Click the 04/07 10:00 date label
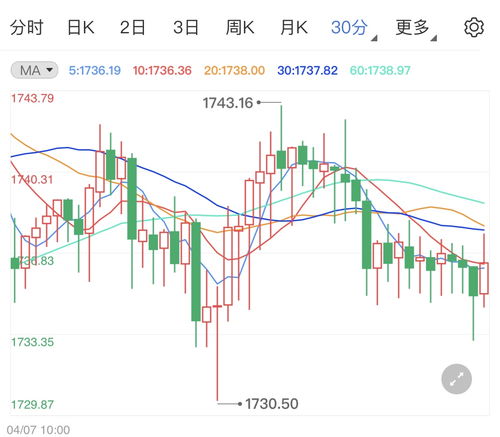Screen dimensions: 500x437 (38, 430)
